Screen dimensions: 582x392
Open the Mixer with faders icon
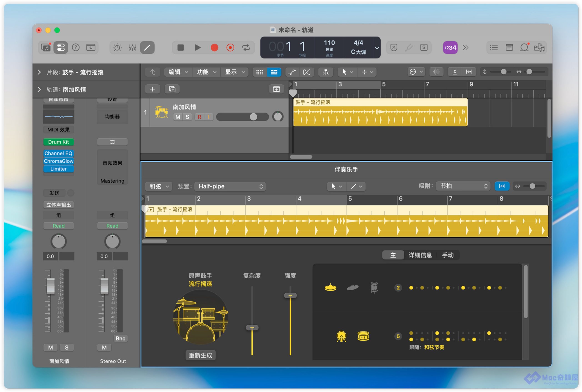(132, 48)
